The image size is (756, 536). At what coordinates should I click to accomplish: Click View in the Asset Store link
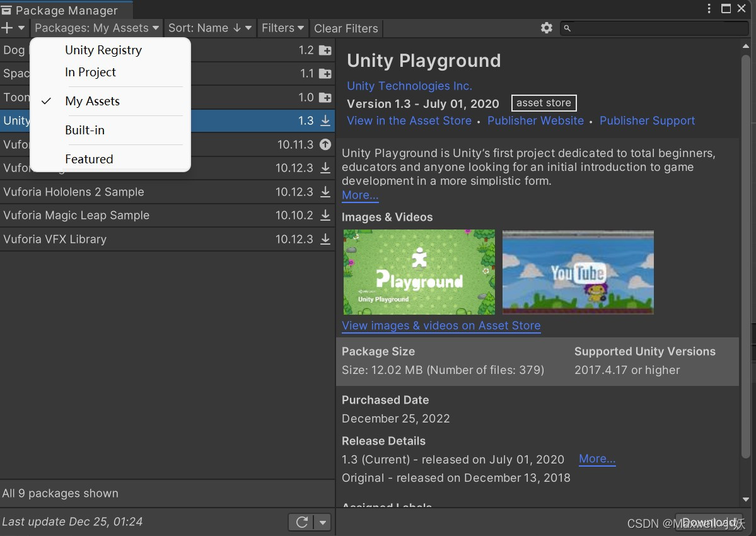pos(409,120)
